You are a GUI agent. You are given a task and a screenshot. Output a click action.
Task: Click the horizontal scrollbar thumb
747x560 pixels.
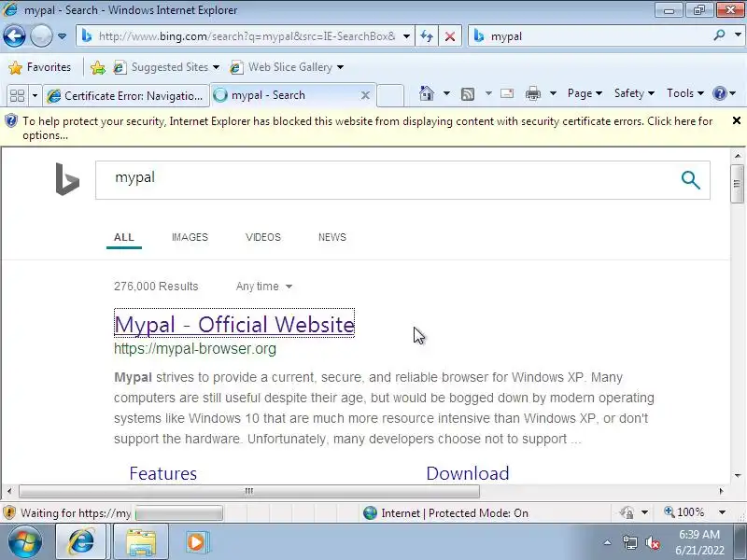[248, 491]
